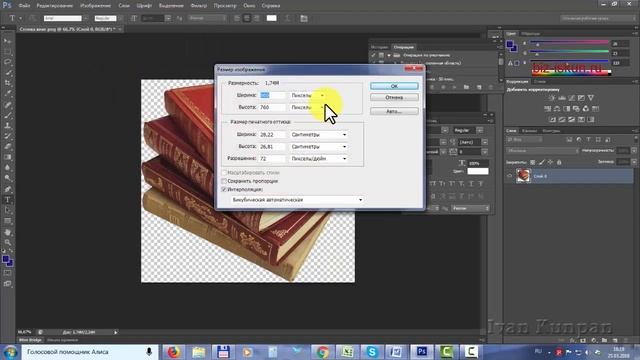The width and height of the screenshot is (640, 360).
Task: Open the Изображение menu
Action: click(96, 6)
